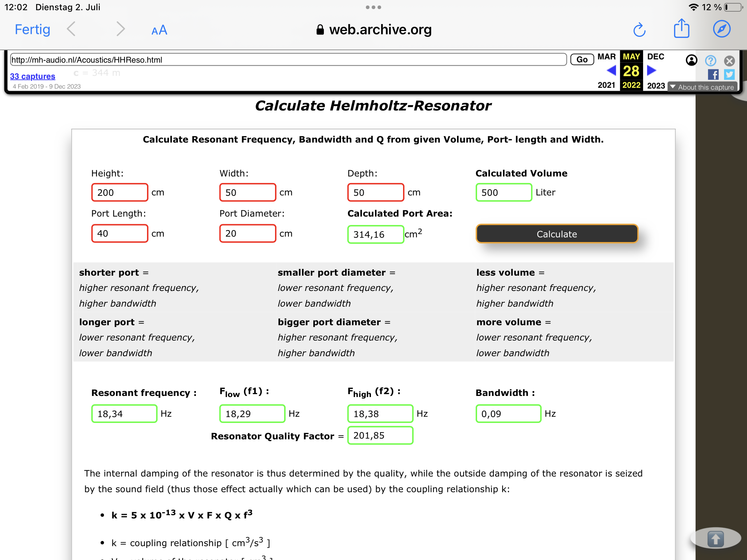
Task: Click the Height input field showing 200
Action: tap(120, 192)
